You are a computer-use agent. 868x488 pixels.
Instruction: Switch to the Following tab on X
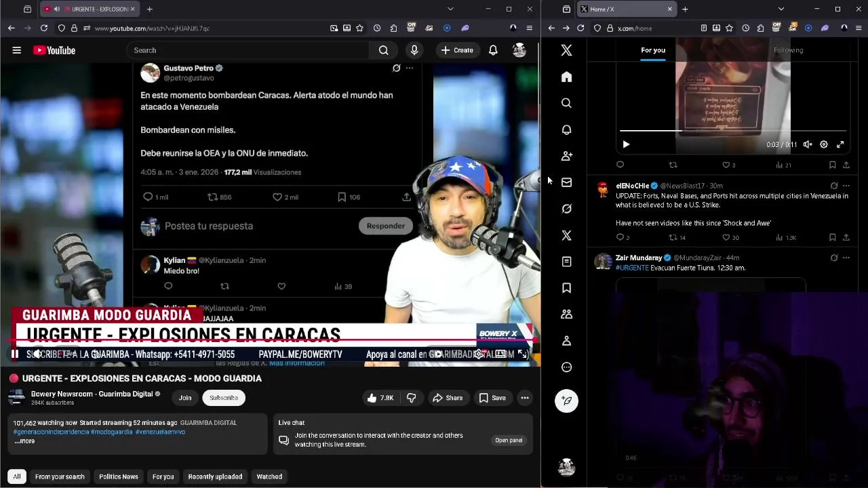click(x=788, y=50)
